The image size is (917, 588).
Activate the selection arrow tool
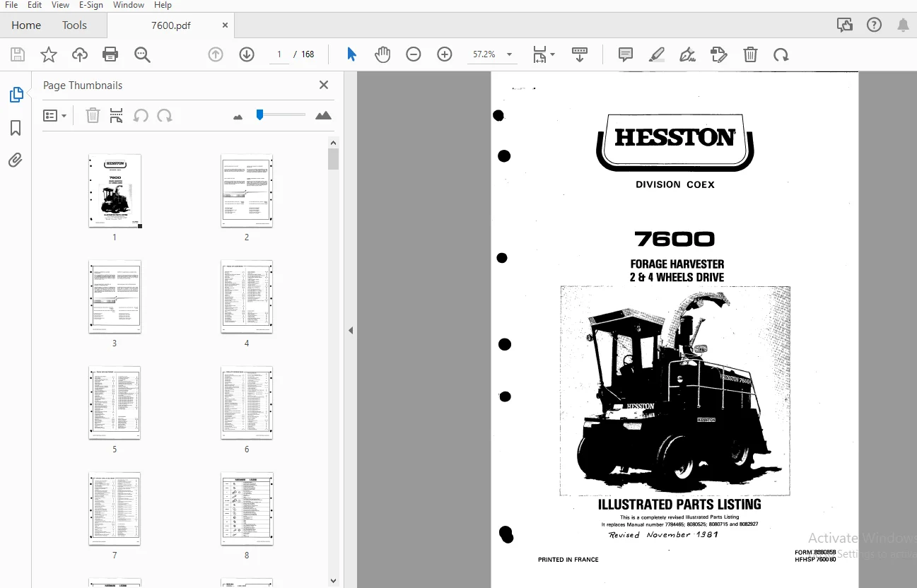tap(351, 54)
